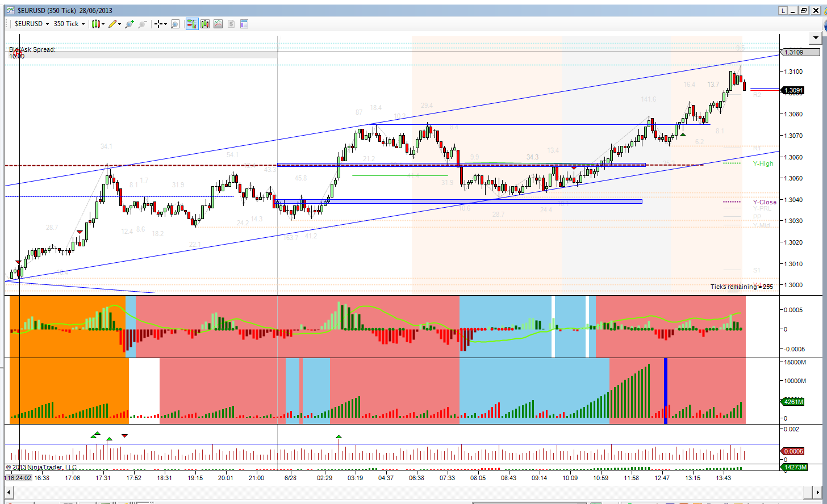The image size is (827, 504).
Task: Click the green 14273M value marker
Action: (794, 468)
